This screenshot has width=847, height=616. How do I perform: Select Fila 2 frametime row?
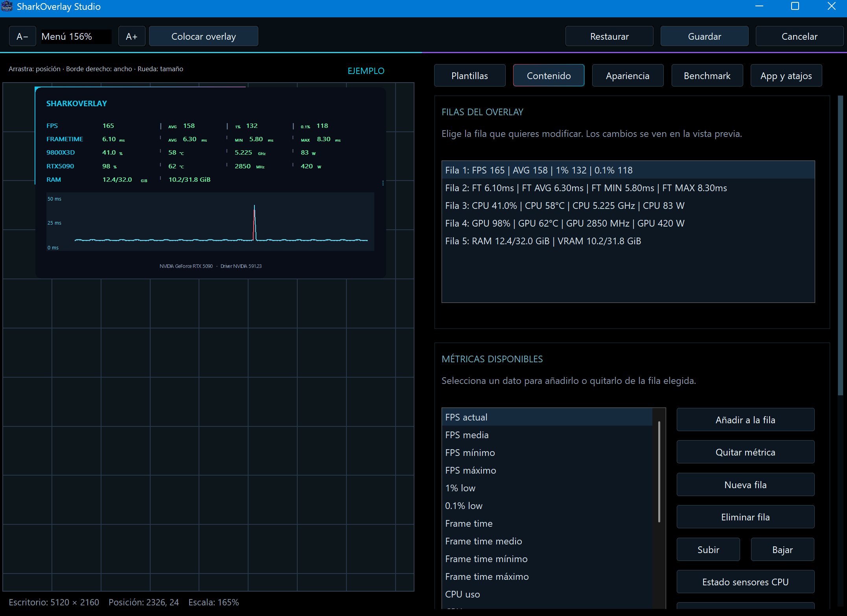click(628, 188)
